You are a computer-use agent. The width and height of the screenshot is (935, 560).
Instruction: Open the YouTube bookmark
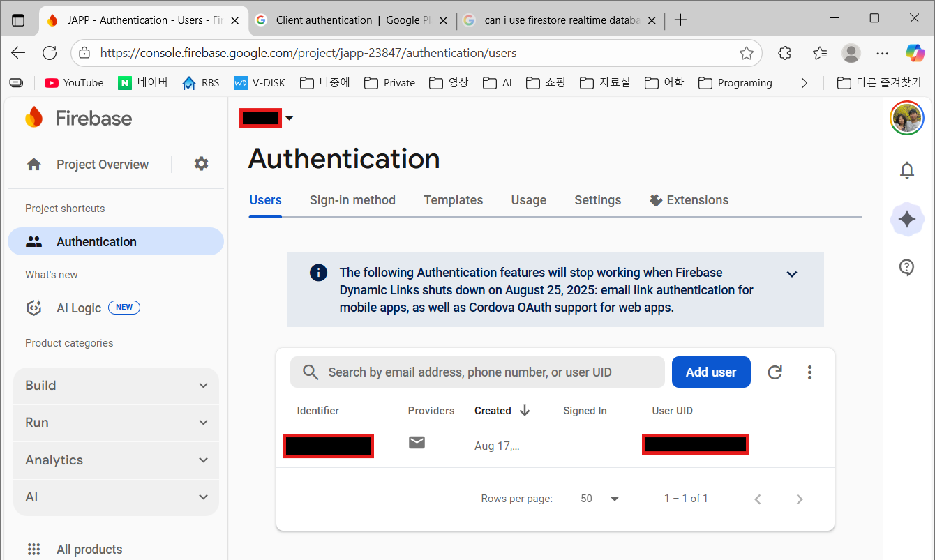pos(74,83)
